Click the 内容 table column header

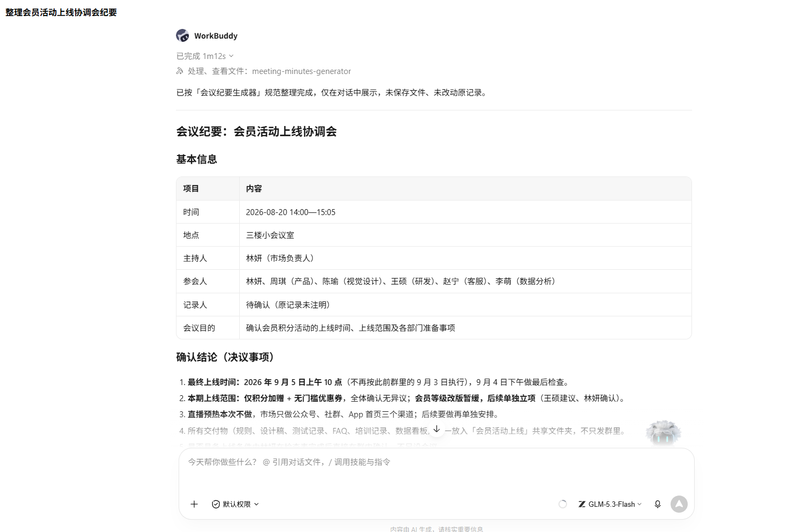click(x=465, y=189)
